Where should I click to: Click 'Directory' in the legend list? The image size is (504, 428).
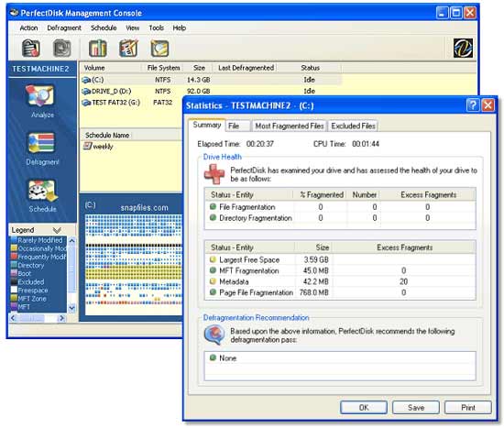point(31,265)
